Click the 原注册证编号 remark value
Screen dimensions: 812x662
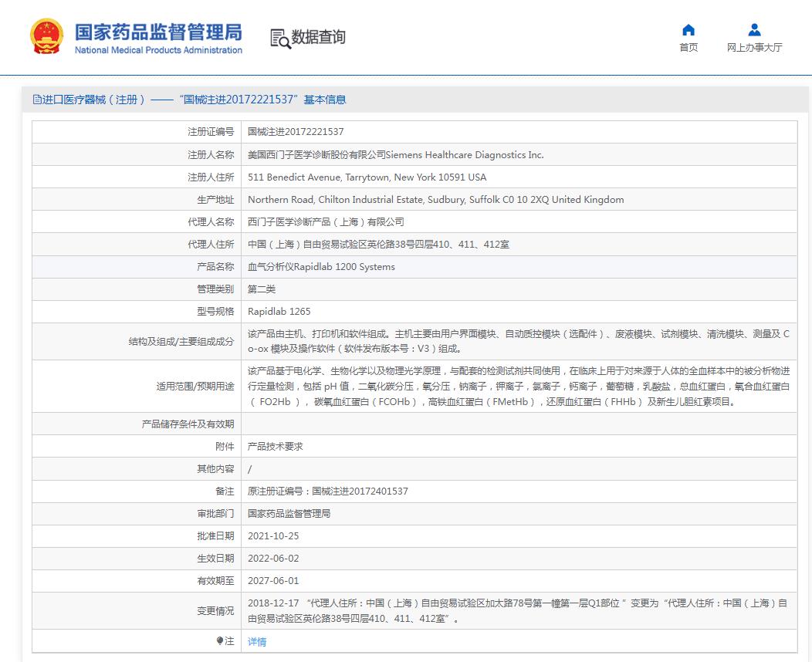pos(328,491)
